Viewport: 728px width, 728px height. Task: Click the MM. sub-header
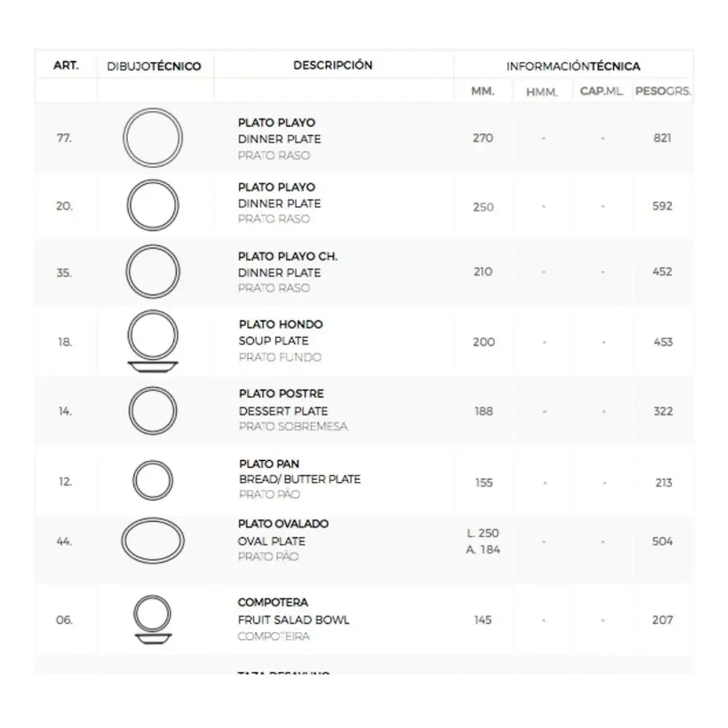[x=483, y=92]
